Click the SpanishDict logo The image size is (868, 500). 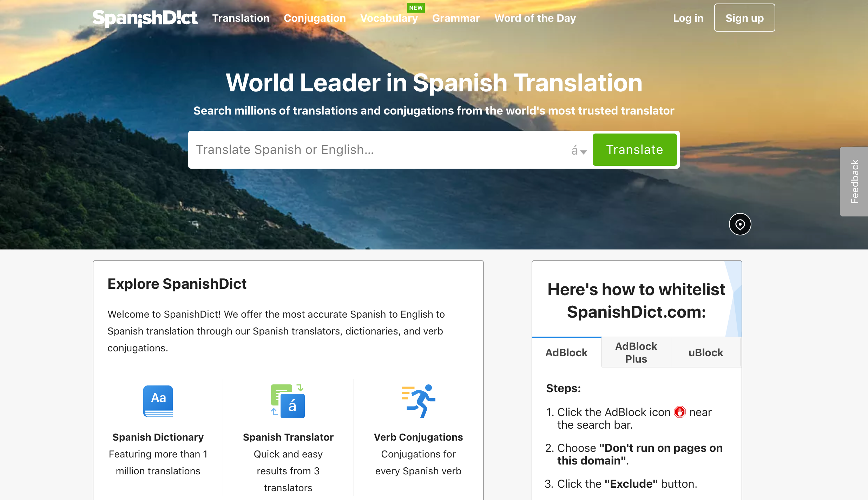pos(145,18)
